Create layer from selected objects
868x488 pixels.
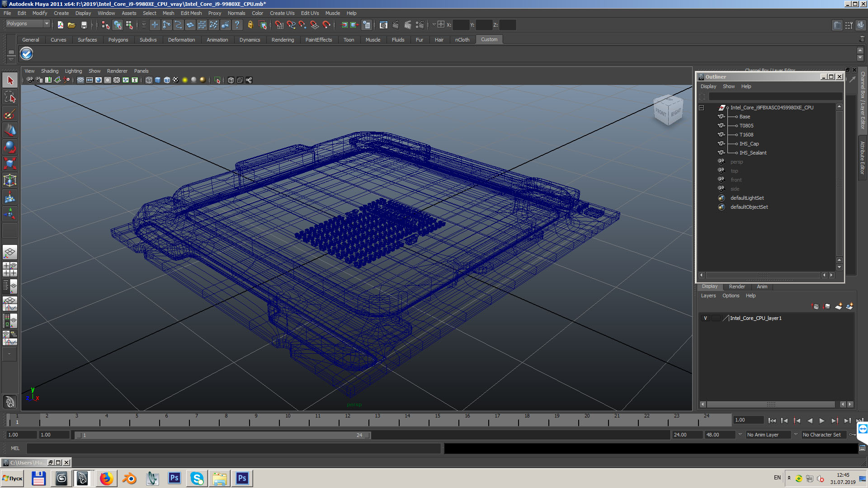[x=849, y=306]
